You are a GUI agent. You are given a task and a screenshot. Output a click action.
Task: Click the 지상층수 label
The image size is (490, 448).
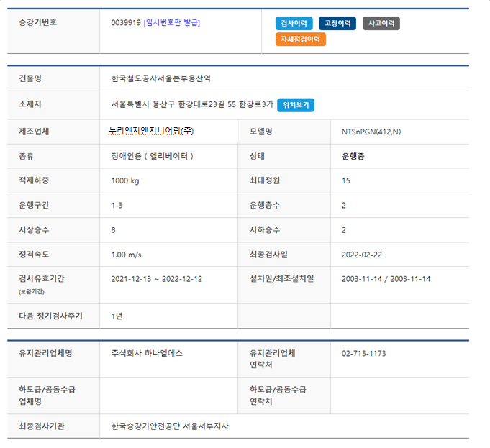[x=34, y=230]
